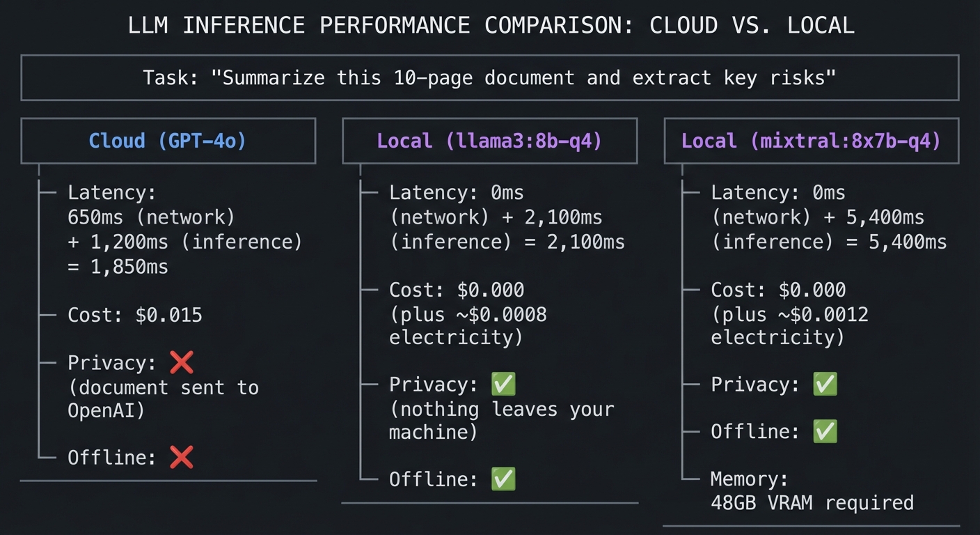Click the red X icon next to Privacy under Cloud

click(182, 362)
